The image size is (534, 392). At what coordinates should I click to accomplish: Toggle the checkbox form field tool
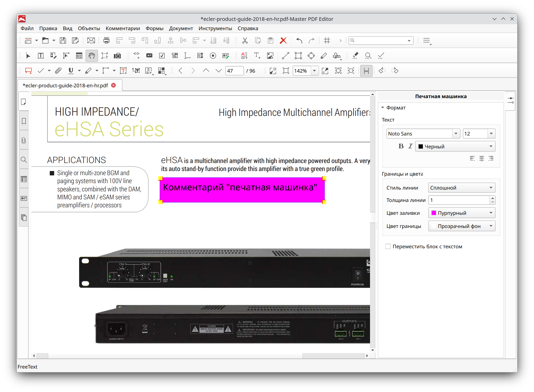pyautogui.click(x=162, y=56)
